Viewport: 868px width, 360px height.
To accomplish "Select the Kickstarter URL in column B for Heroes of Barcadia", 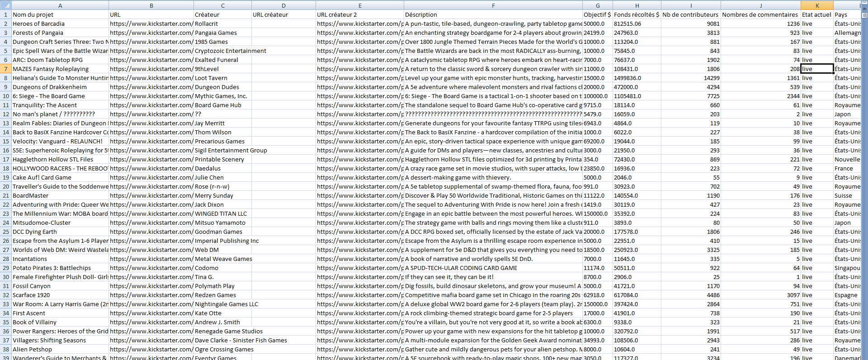I will tap(151, 24).
